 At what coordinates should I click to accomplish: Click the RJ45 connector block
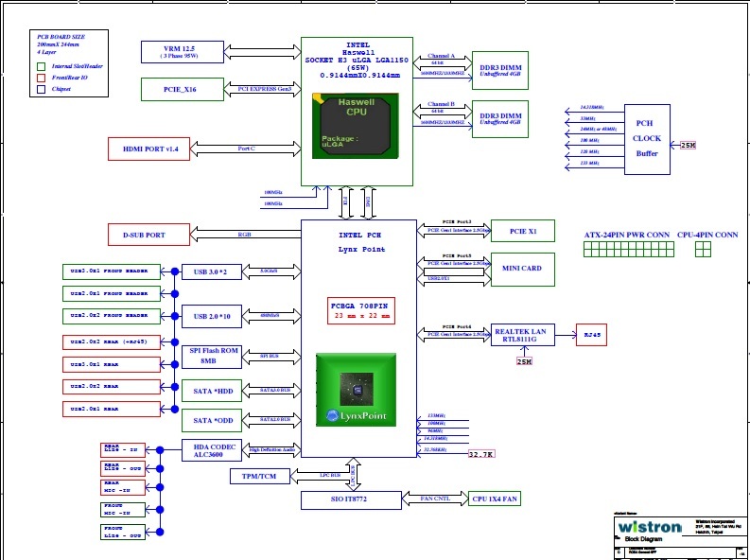click(x=592, y=335)
